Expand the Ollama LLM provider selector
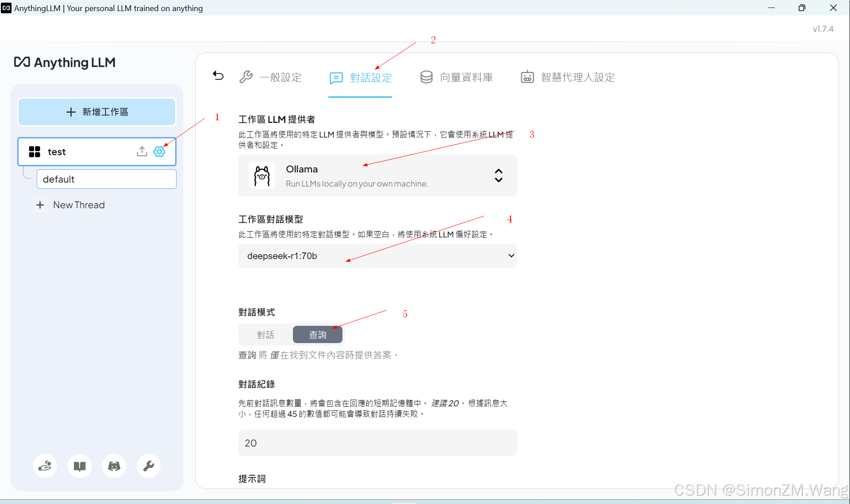Screen dimensions: 850x504 [377, 176]
